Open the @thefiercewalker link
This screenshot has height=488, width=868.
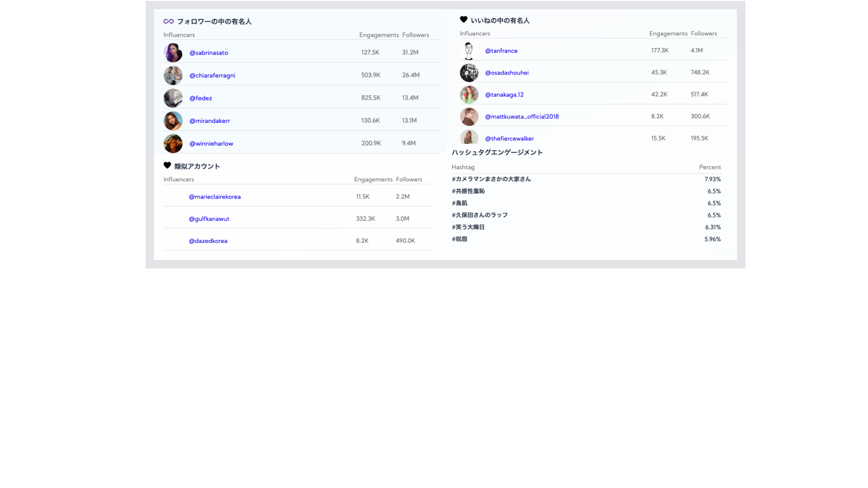509,138
